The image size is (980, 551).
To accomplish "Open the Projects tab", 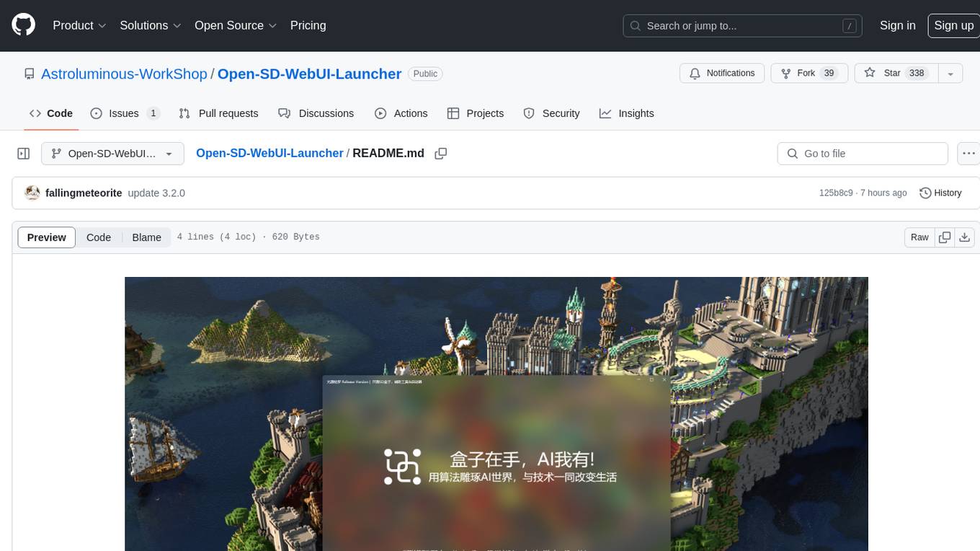I will [x=476, y=113].
